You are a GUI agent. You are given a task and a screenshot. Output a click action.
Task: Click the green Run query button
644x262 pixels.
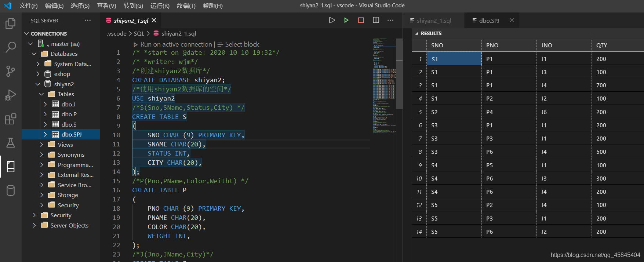coord(346,20)
